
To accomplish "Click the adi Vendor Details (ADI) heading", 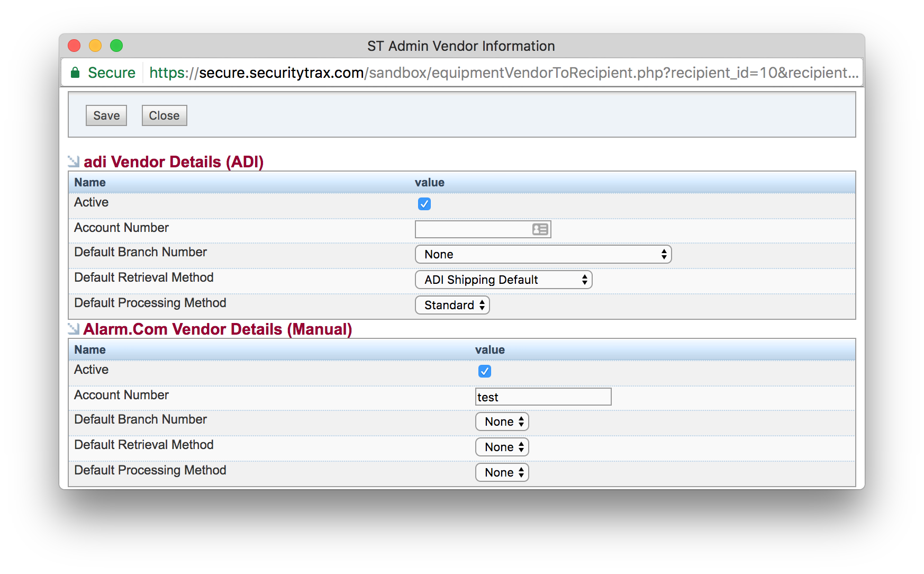I will pyautogui.click(x=174, y=162).
